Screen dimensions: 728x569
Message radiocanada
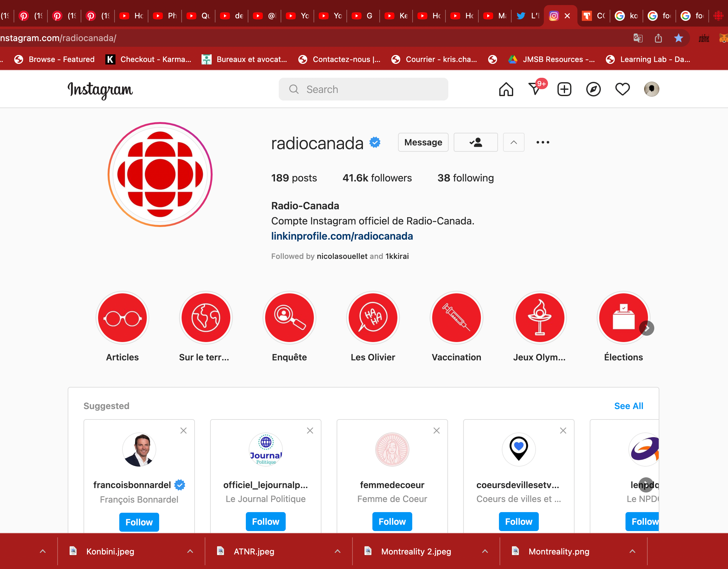coord(423,142)
